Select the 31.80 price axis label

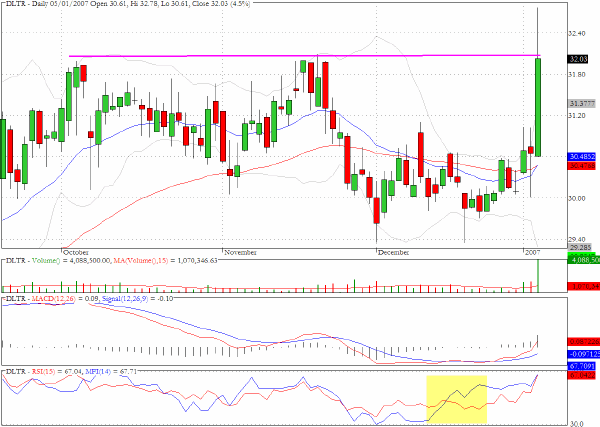tap(577, 75)
